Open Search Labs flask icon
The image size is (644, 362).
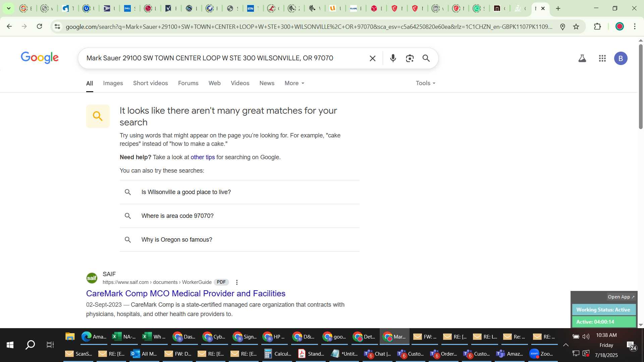(582, 58)
